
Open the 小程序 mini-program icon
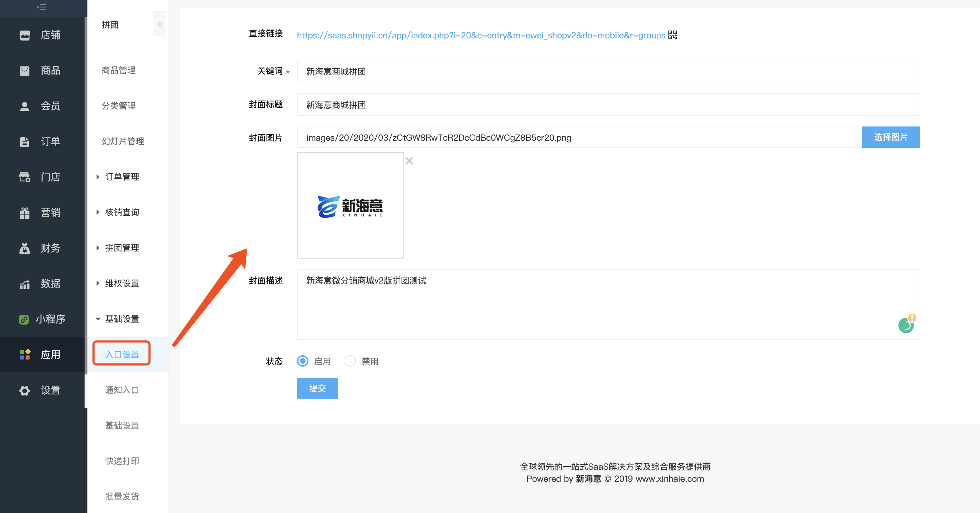24,319
